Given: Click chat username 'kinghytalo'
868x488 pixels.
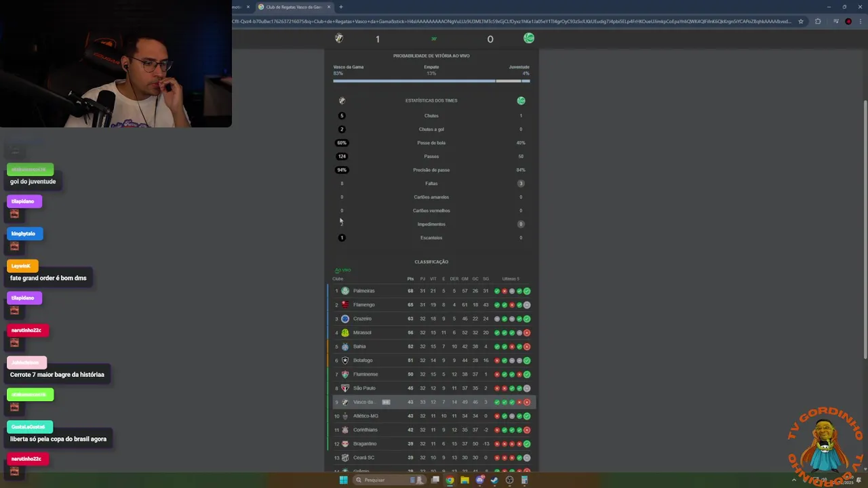Looking at the screenshot, I should (x=23, y=234).
